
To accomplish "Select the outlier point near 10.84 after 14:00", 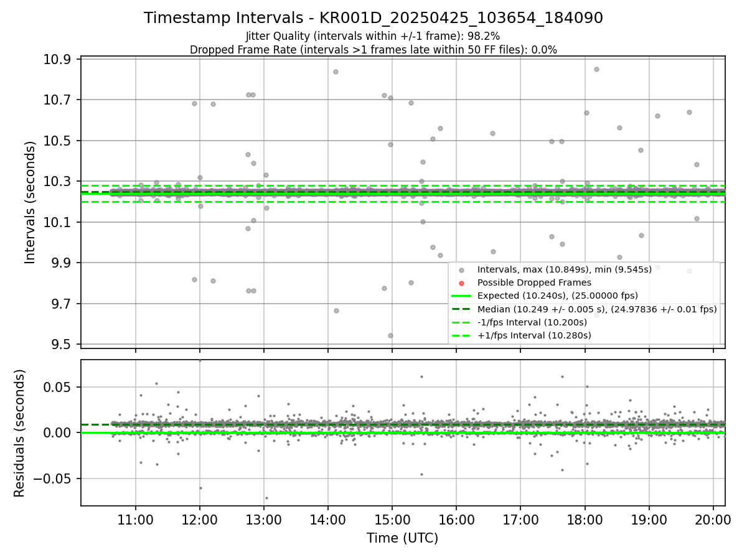I will [x=336, y=72].
